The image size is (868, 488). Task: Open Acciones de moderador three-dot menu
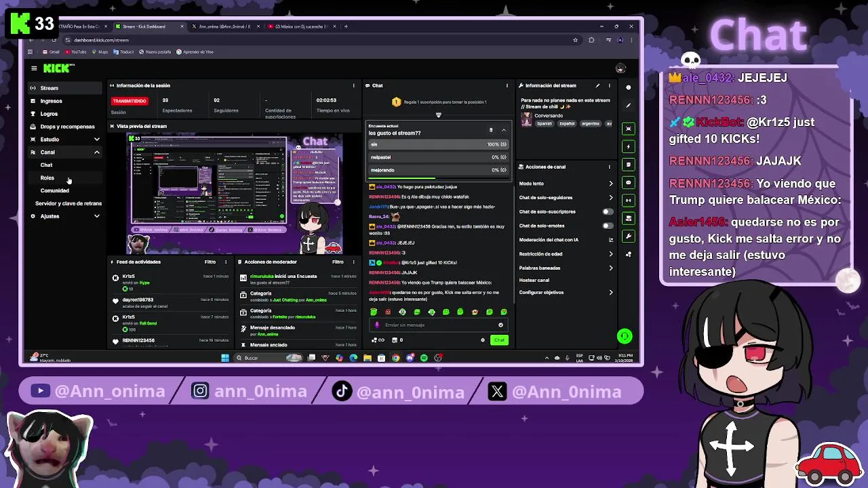click(x=353, y=262)
